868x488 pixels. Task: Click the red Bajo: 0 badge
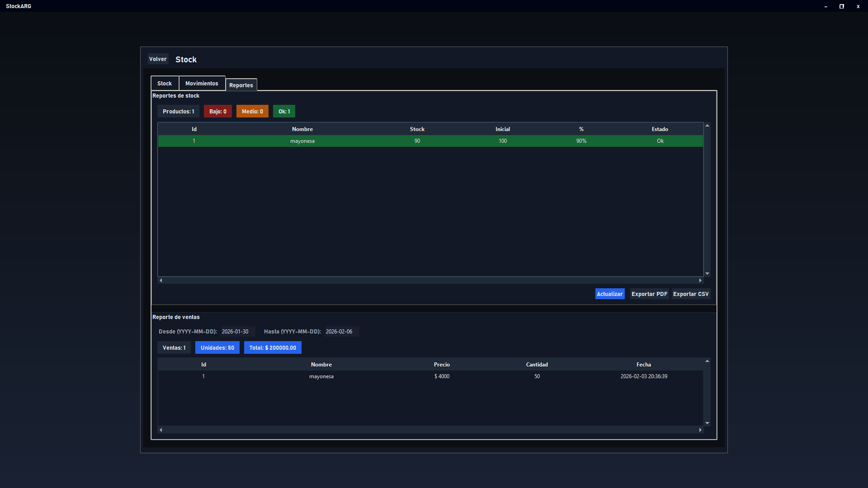[x=217, y=112]
